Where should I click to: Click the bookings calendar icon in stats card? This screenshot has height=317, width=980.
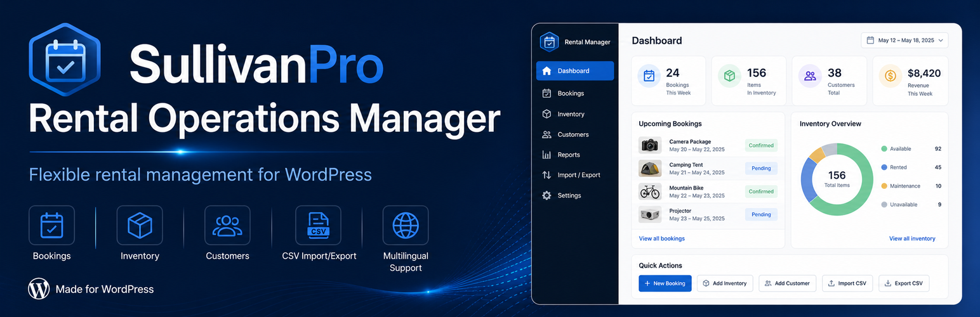click(x=649, y=76)
